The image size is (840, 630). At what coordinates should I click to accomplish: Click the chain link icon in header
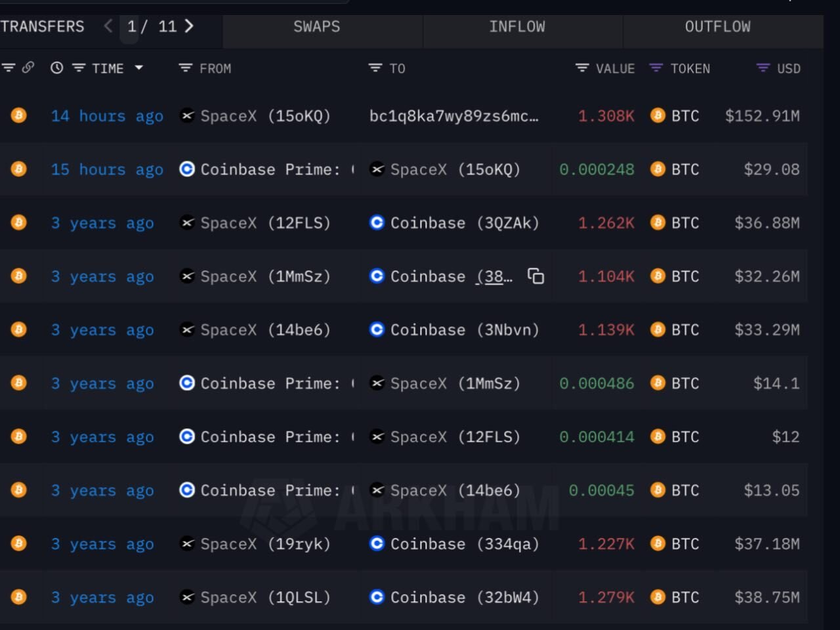point(28,68)
